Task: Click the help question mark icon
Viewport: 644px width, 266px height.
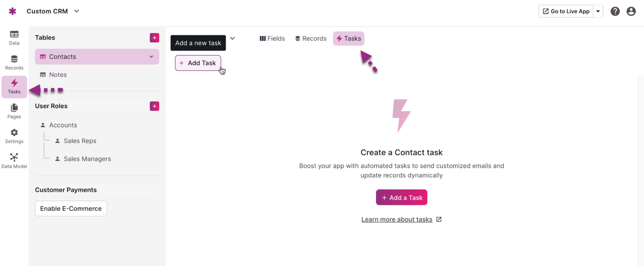Action: [615, 12]
